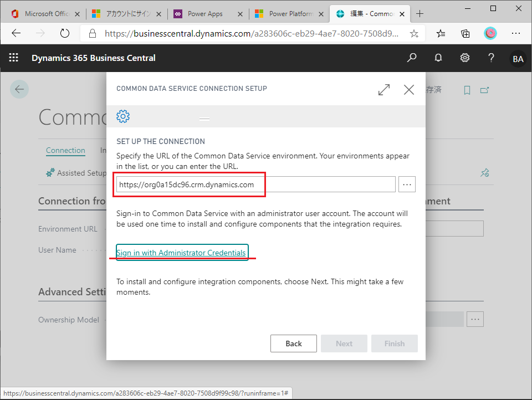Open the browser profile avatar
This screenshot has width=532, height=400.
pyautogui.click(x=490, y=33)
